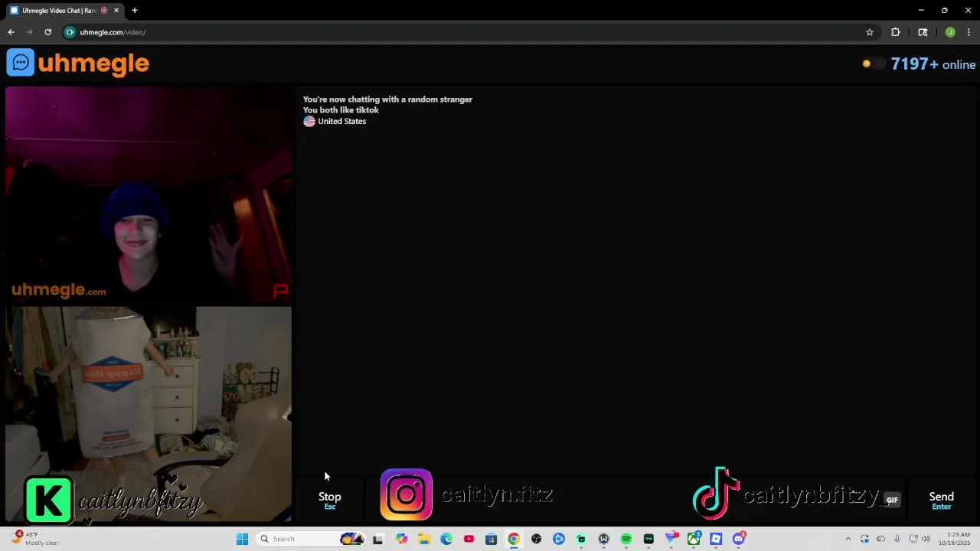980x551 pixels.
Task: Click the report flag on stranger video
Action: [x=280, y=290]
